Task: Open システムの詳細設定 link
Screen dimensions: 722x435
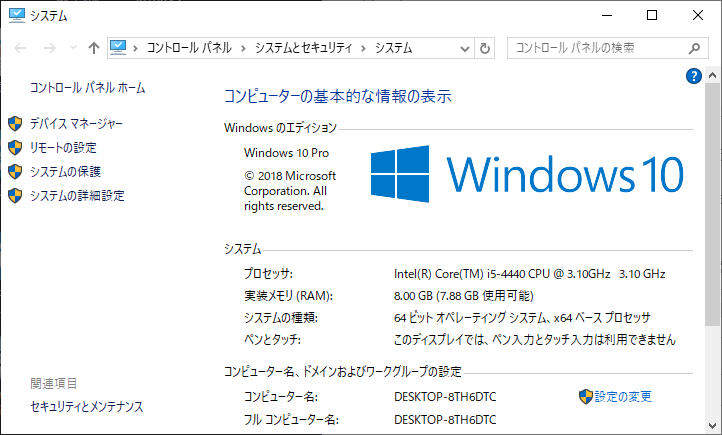Action: pyautogui.click(x=77, y=195)
